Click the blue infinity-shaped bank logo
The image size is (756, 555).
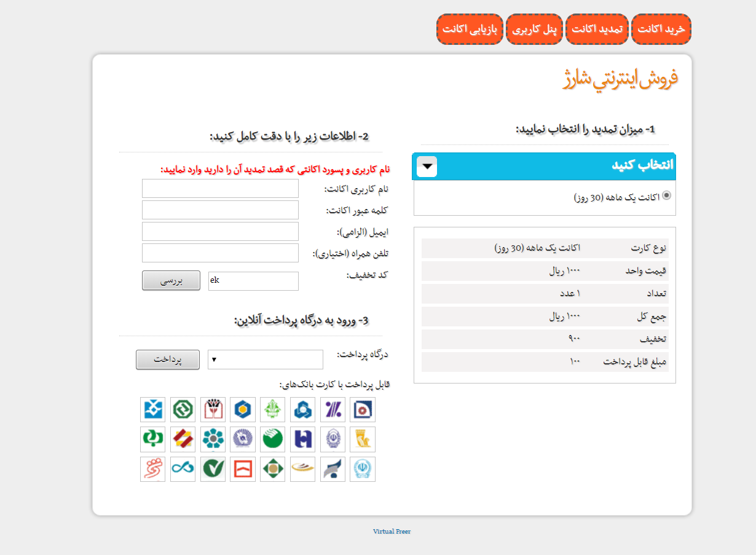[x=183, y=470]
